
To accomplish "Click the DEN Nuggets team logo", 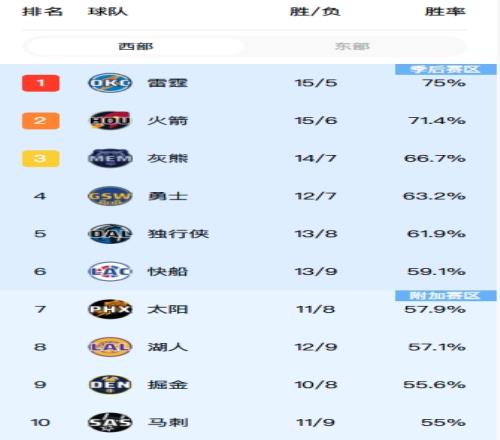I will 110,385.
